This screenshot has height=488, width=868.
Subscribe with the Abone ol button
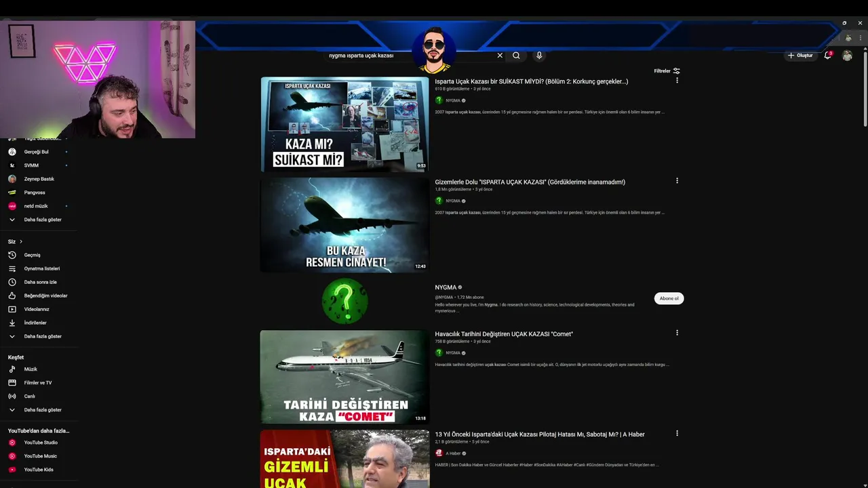point(669,298)
